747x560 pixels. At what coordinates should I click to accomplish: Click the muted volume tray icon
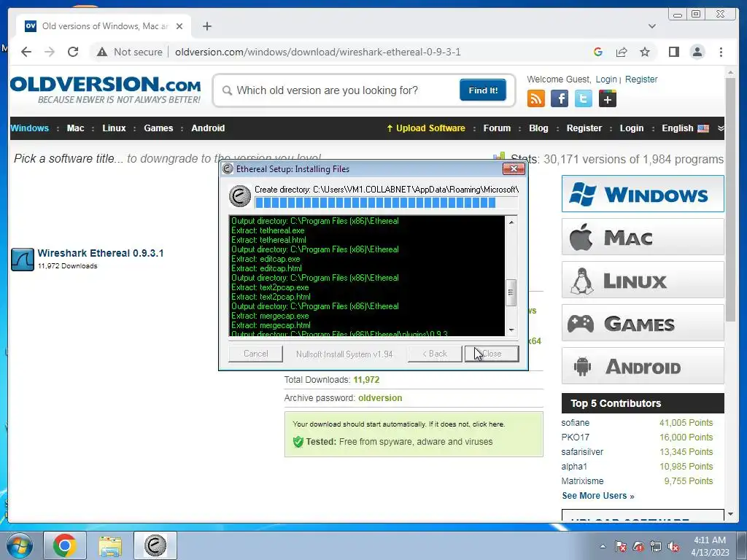(673, 546)
